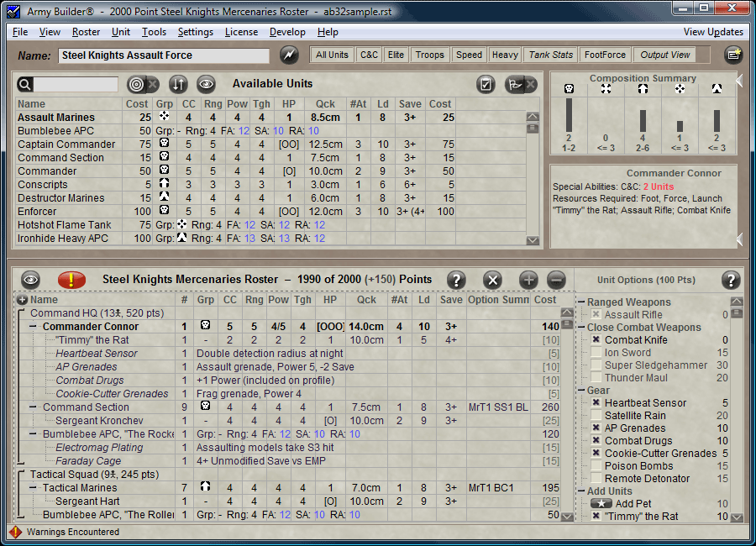This screenshot has height=546, width=756.
Task: Click the sort arrows icon in Available Units
Action: pos(178,84)
